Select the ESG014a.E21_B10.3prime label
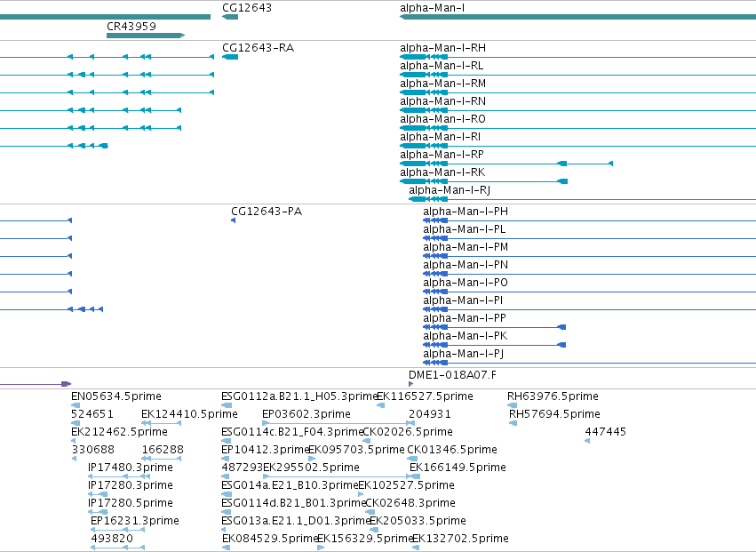Screen dimensions: 756x552 coord(290,485)
